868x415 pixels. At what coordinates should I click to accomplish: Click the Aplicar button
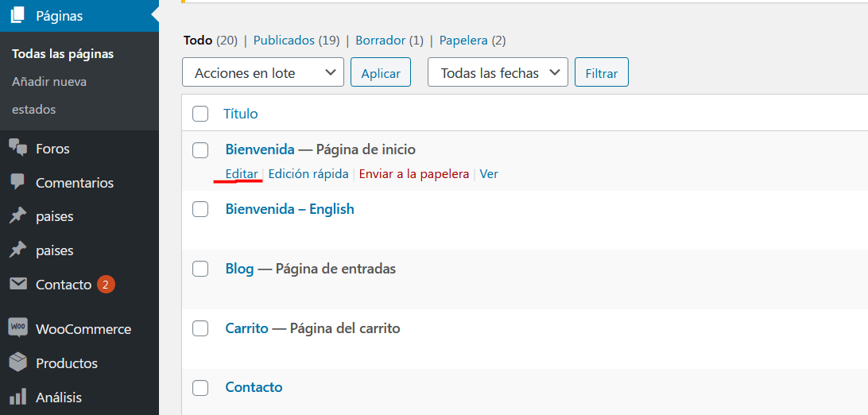click(x=380, y=72)
